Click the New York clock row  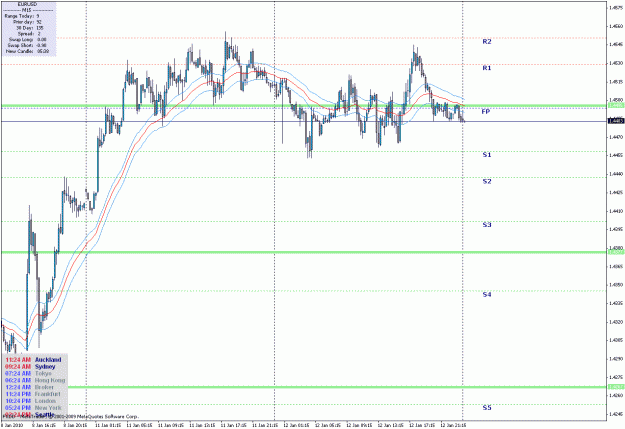(x=33, y=408)
